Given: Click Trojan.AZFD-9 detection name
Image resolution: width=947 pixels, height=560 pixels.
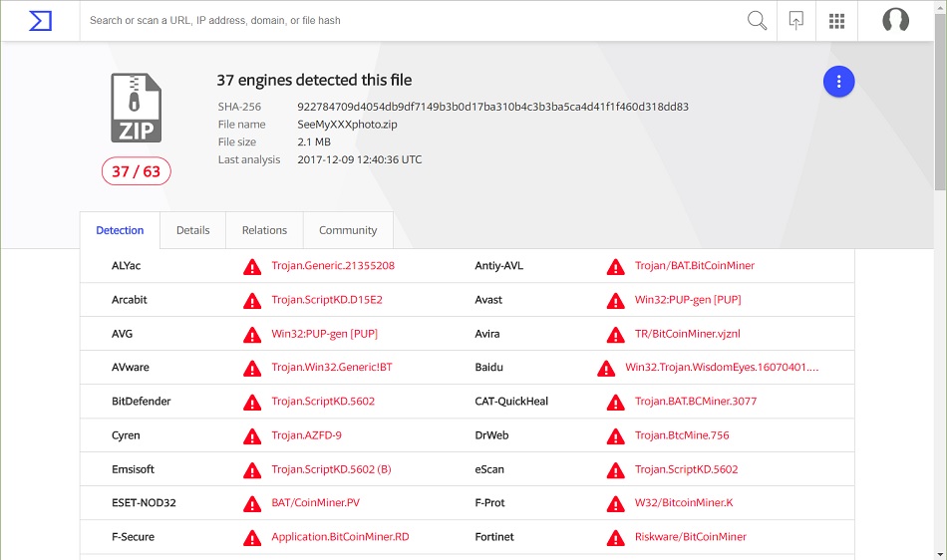Looking at the screenshot, I should [306, 435].
